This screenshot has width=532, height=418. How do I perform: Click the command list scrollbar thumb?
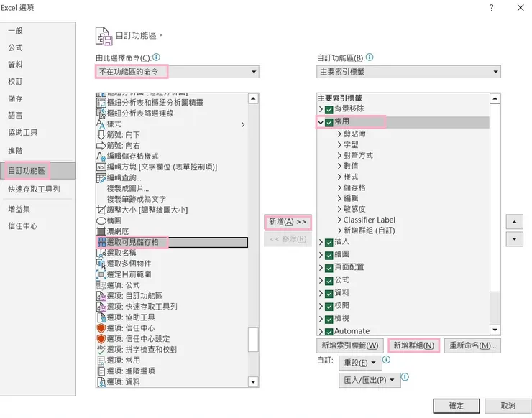click(253, 339)
